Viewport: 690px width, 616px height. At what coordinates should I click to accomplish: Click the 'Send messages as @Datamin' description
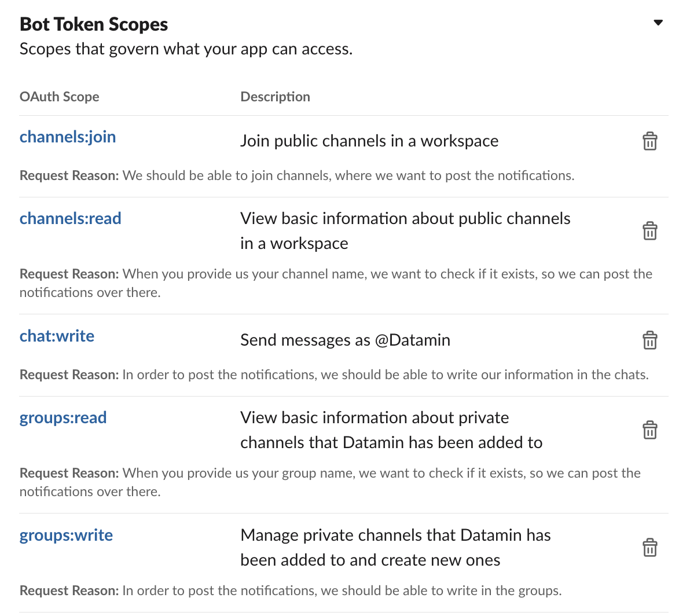345,340
